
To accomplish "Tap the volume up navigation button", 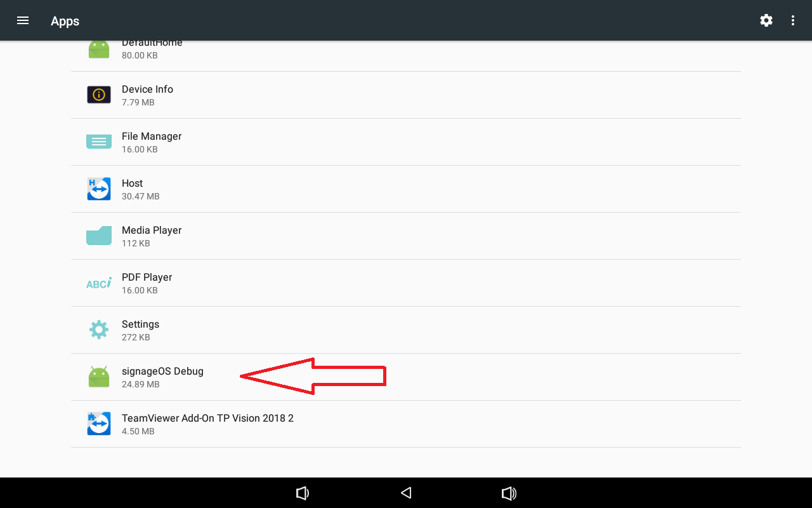I will click(509, 493).
